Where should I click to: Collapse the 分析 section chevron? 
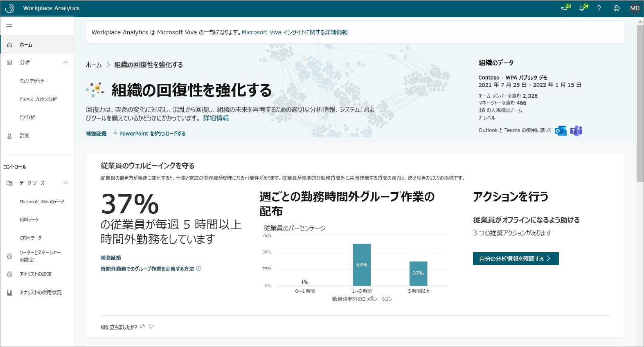point(66,63)
